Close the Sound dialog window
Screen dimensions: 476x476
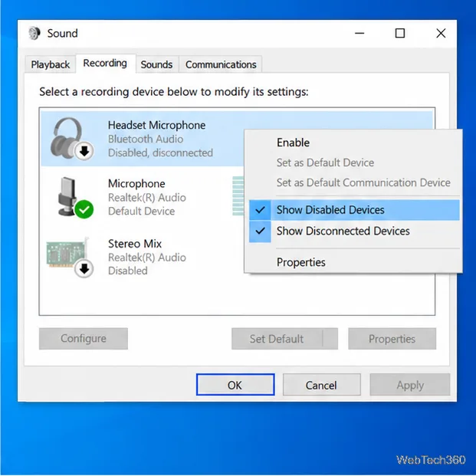(x=441, y=33)
